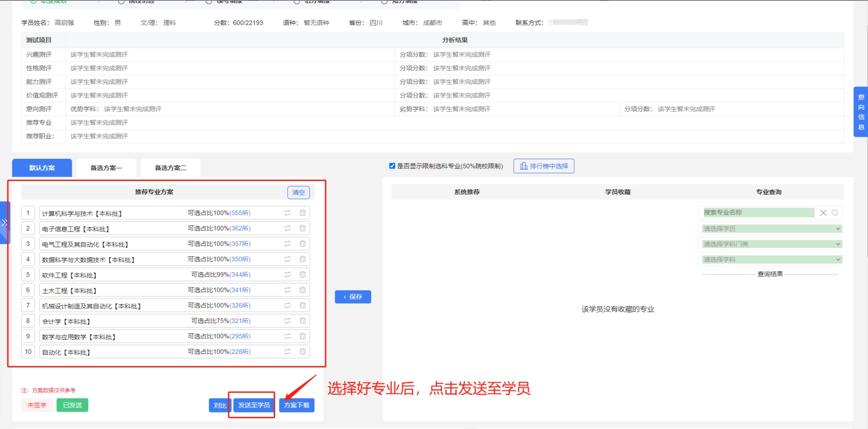Viewport: 868px width, 429px height.
Task: Switch to 备选方案一 tab
Action: [x=106, y=168]
